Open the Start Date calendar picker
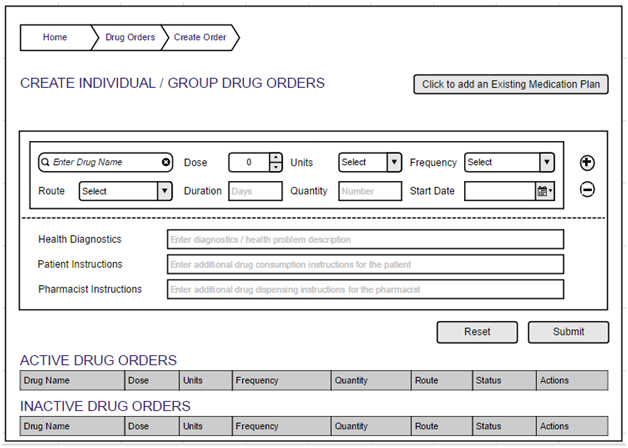 coord(545,191)
